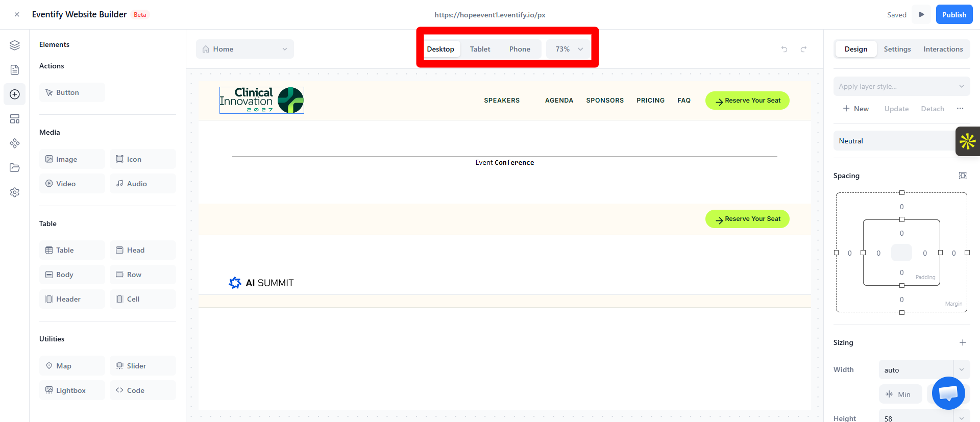Open the Components icon in sidebar
This screenshot has width=980, height=422.
[x=15, y=143]
